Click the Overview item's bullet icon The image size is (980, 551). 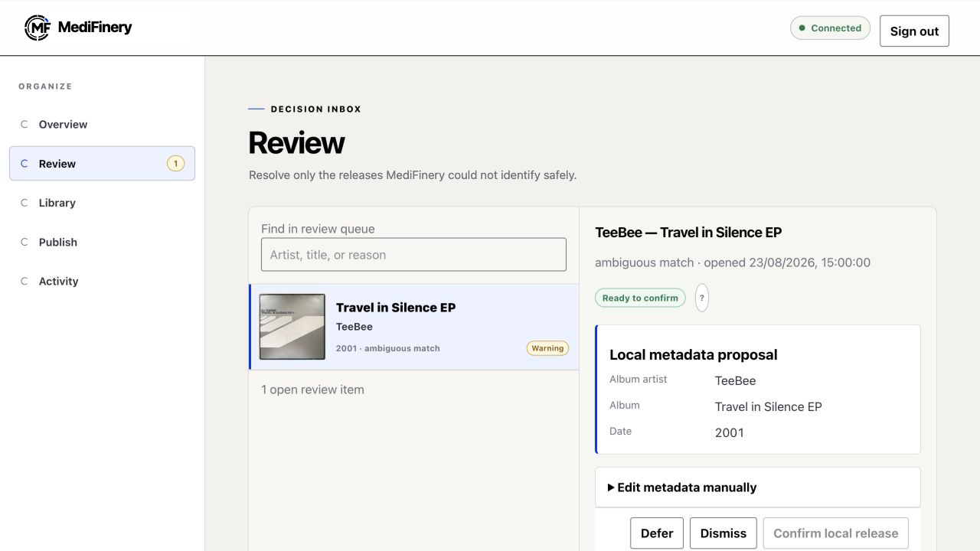[24, 124]
